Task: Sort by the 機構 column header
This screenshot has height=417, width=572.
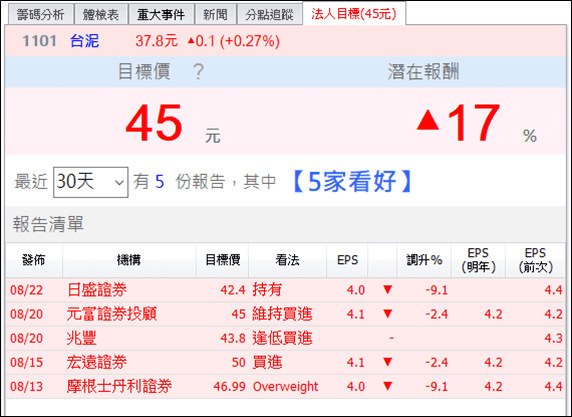Action: click(129, 260)
